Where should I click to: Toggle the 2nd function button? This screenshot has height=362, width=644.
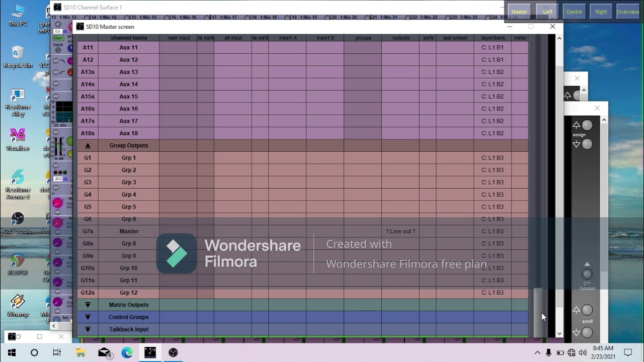click(587, 274)
